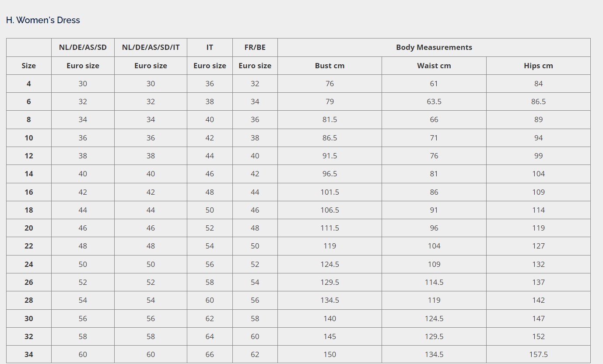Click the "NL/DE/AS/SD" column header
This screenshot has width=603, height=364.
(83, 47)
